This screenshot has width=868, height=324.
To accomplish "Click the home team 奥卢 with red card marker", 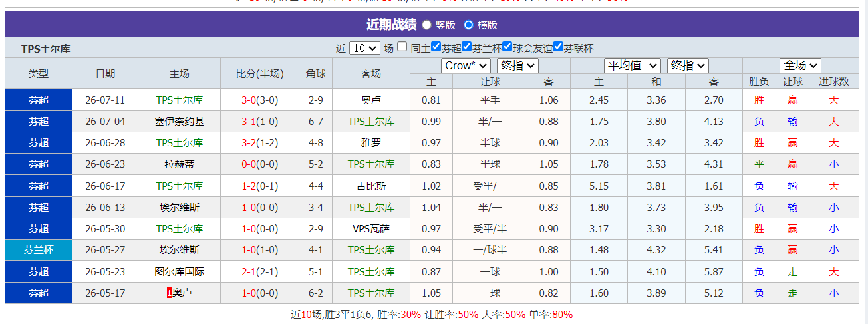I will pos(182,292).
